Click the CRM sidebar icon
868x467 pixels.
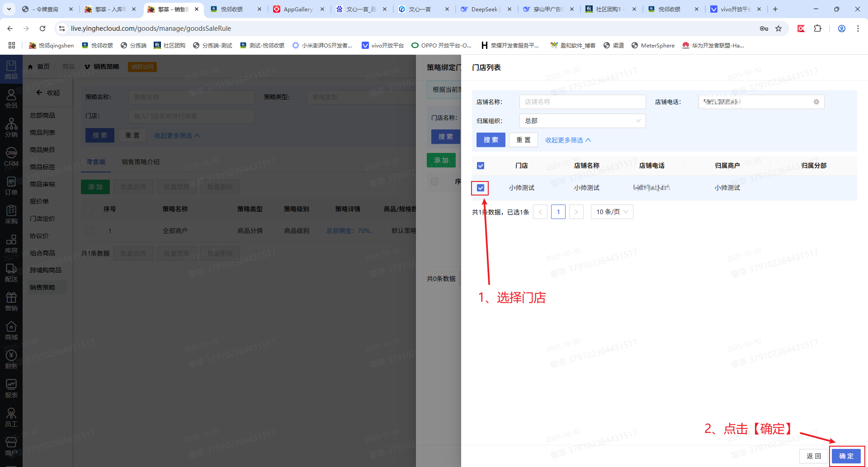[x=11, y=157]
